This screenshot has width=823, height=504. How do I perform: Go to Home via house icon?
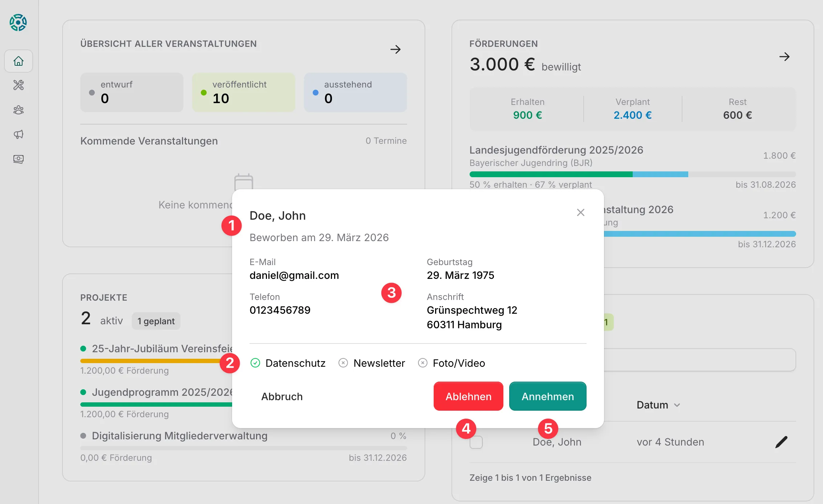tap(19, 61)
